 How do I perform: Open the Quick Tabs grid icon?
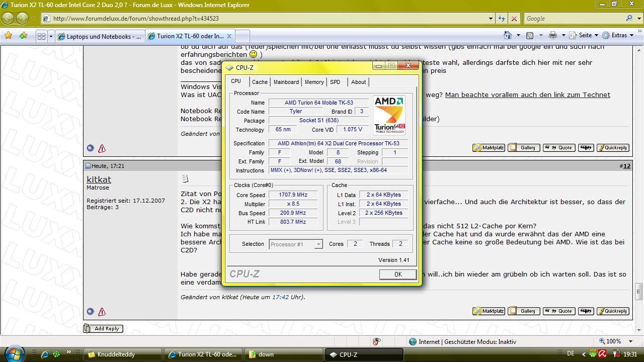[41, 36]
